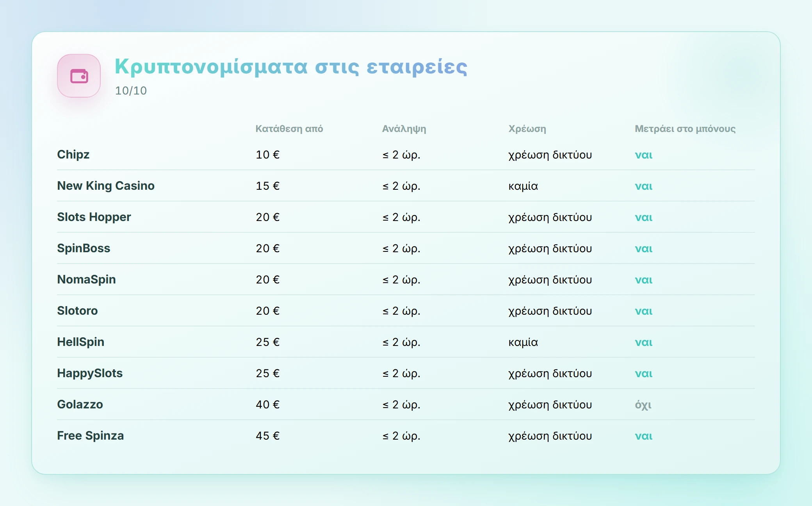Click χρέωση δικτύου in Free Spinza row
This screenshot has height=506, width=812.
pos(550,436)
